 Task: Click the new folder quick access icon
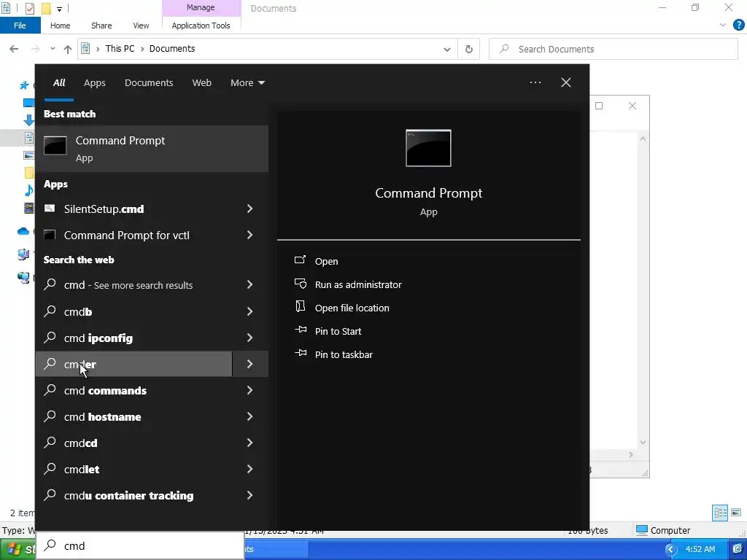46,9
